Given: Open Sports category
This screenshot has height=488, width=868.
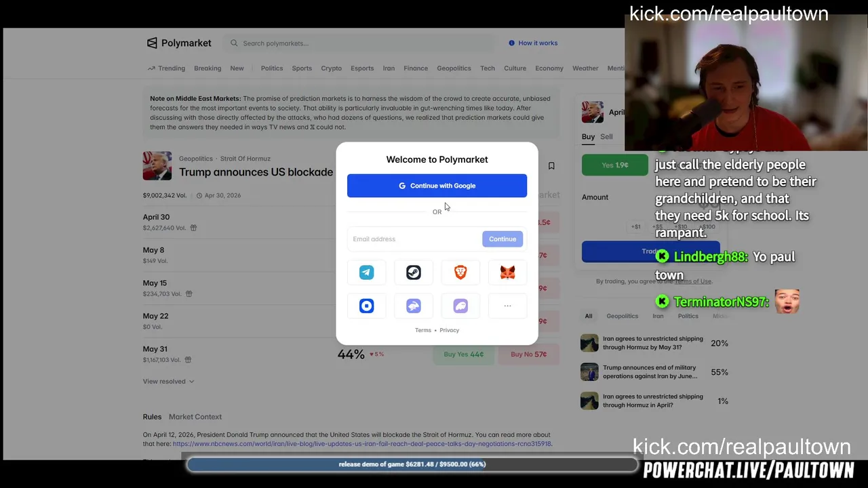Looking at the screenshot, I should (x=302, y=68).
